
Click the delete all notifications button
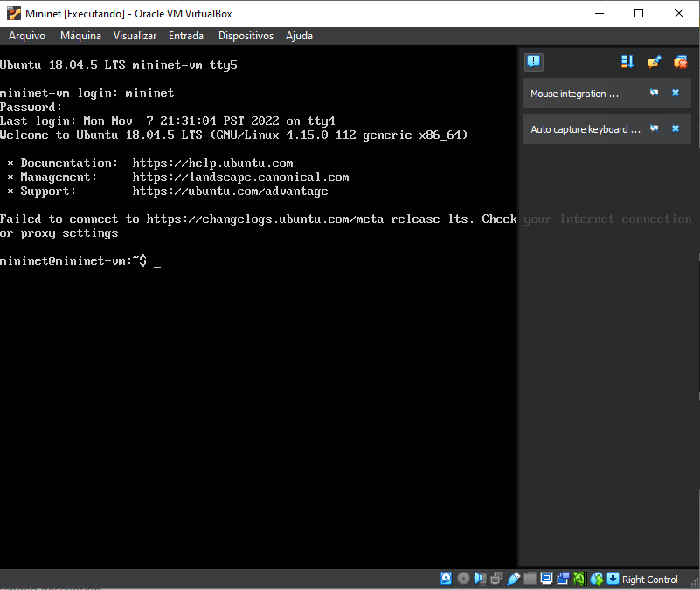[x=680, y=62]
